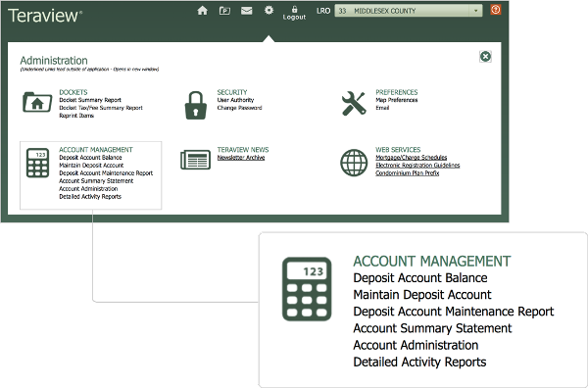Click the Logout padlock in top bar

pos(294,13)
